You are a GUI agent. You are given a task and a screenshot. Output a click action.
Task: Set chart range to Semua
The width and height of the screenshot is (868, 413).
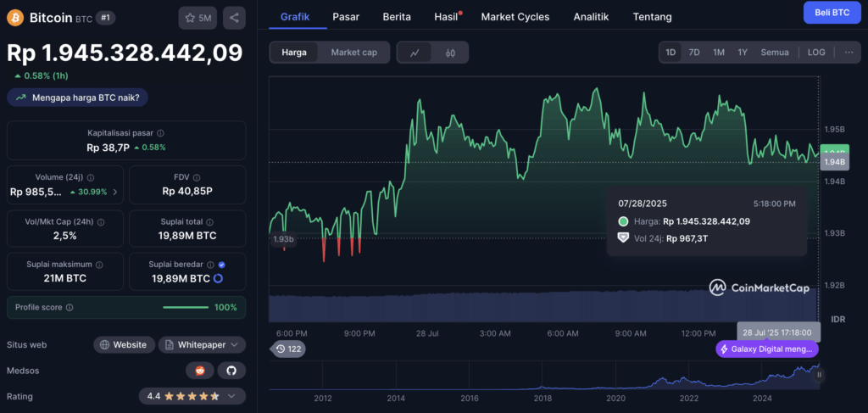[775, 53]
